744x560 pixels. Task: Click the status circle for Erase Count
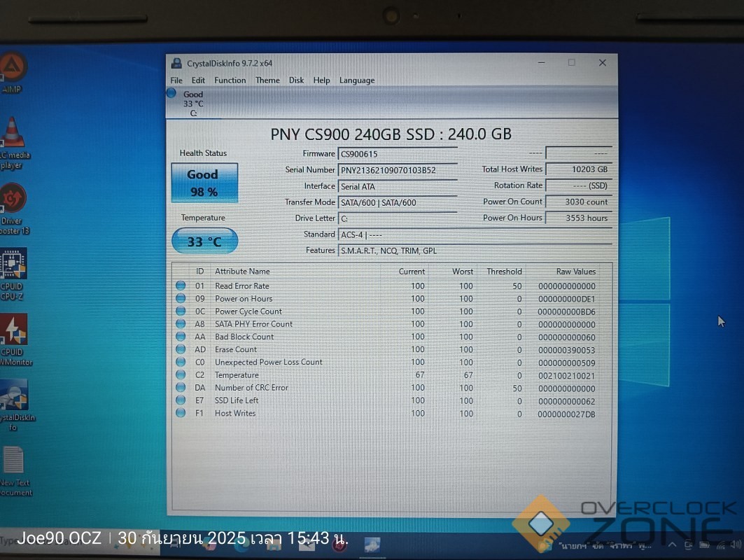(181, 349)
